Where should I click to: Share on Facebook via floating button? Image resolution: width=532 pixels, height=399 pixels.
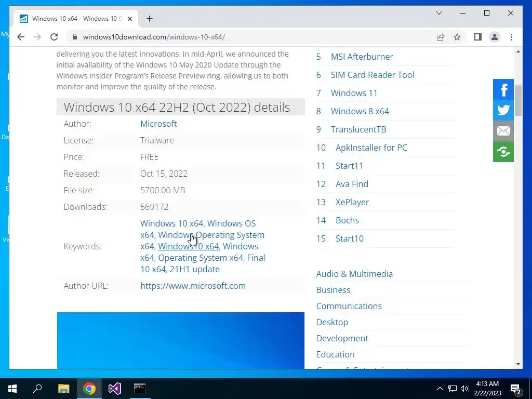point(503,89)
